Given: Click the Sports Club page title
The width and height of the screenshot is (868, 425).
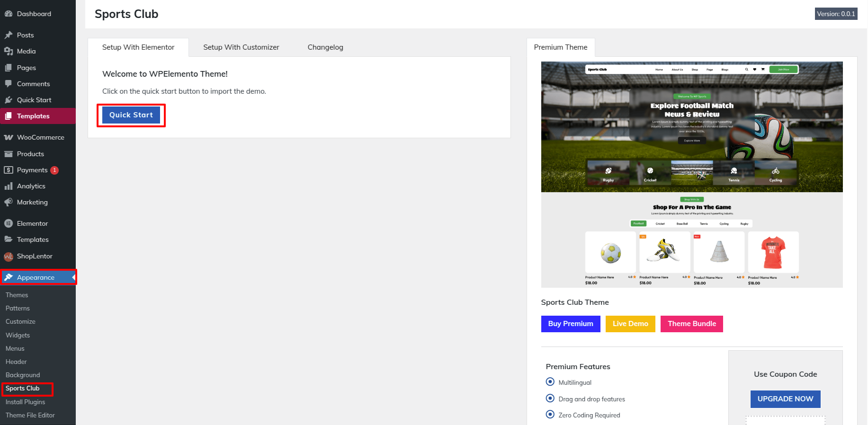Looking at the screenshot, I should 126,14.
